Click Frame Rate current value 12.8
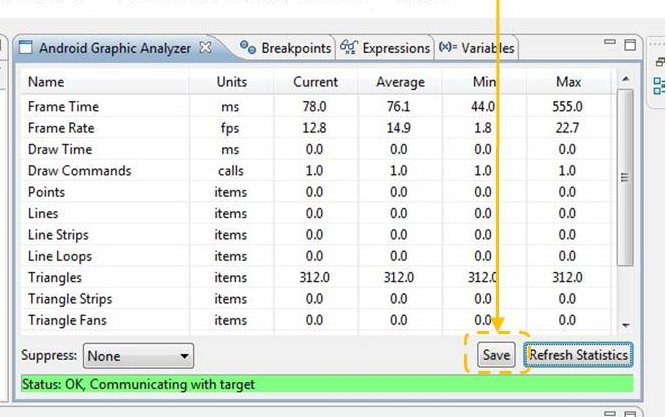 pyautogui.click(x=314, y=128)
